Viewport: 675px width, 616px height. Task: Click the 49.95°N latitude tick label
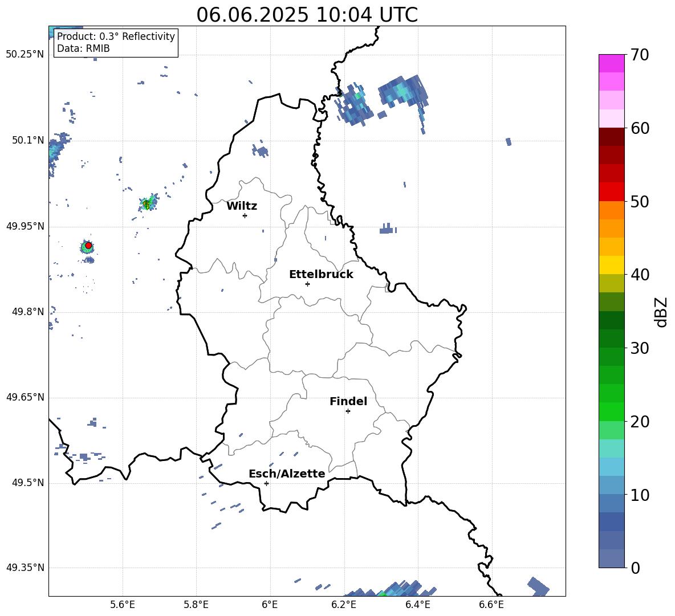25,226
